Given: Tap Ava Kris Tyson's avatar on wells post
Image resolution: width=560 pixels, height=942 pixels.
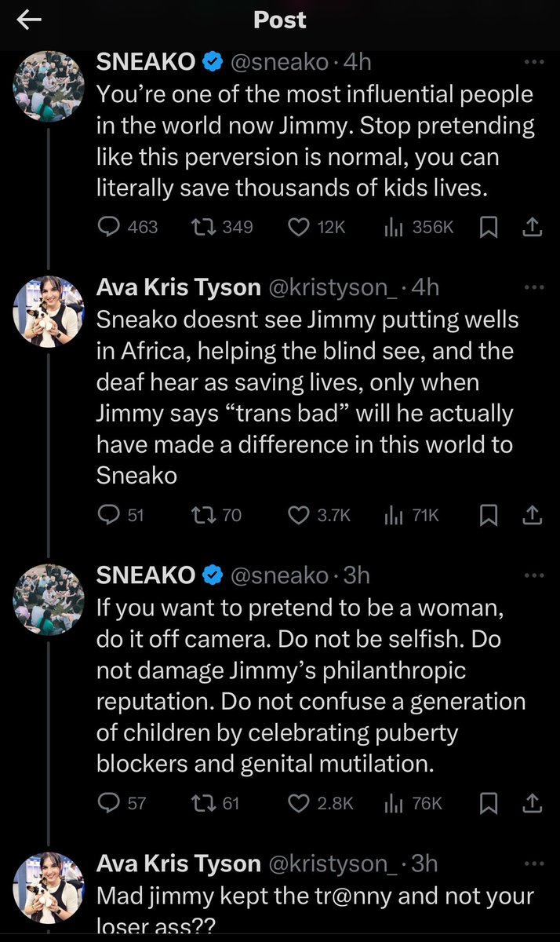Looking at the screenshot, I should [x=49, y=312].
